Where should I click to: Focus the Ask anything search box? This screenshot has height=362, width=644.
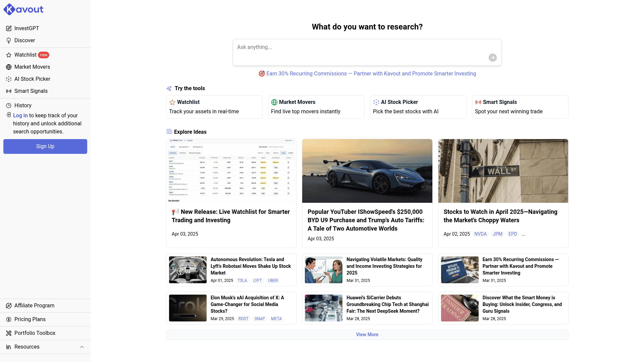point(367,52)
